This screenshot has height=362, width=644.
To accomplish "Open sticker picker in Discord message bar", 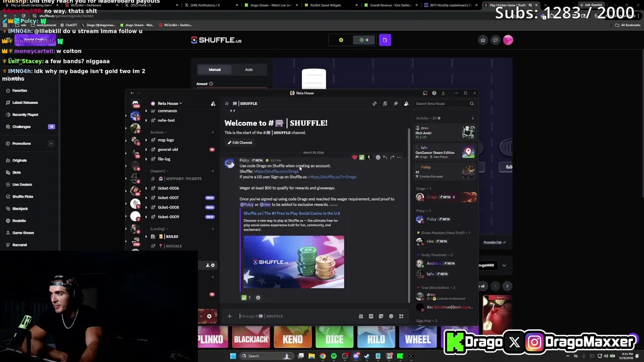I will [381, 316].
